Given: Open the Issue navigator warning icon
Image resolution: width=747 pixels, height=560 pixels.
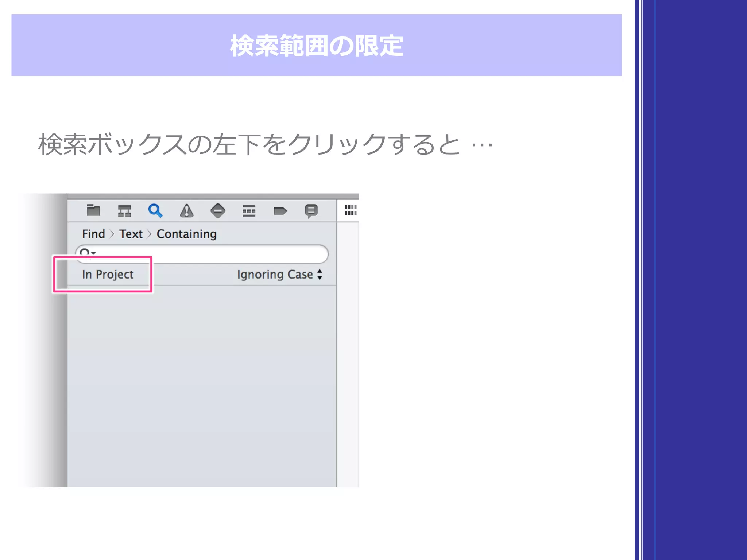Looking at the screenshot, I should tap(186, 211).
